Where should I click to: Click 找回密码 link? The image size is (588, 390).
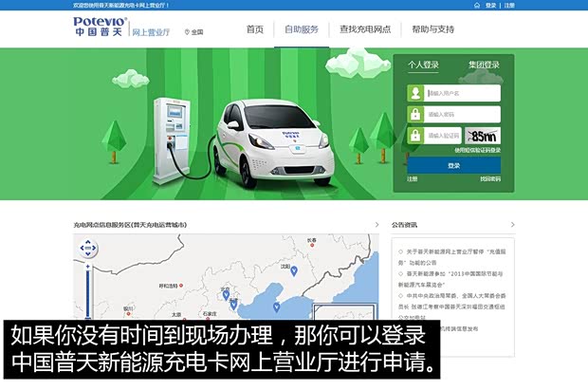pos(490,179)
